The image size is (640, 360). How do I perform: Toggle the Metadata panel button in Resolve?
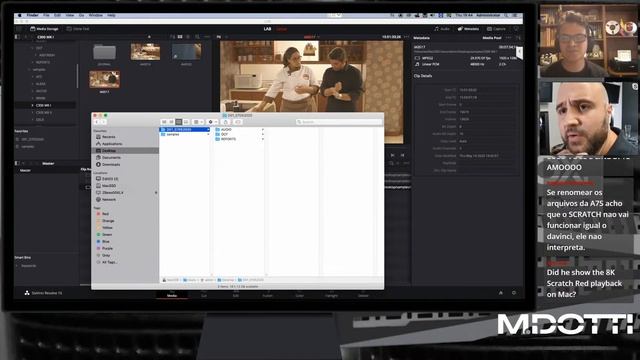click(x=468, y=29)
